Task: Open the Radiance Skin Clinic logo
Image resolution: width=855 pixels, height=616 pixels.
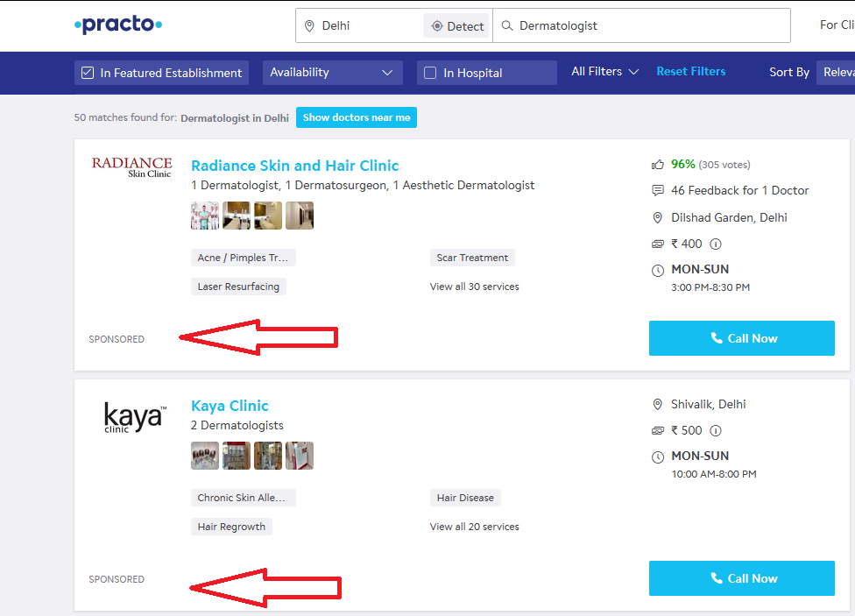Action: (131, 167)
